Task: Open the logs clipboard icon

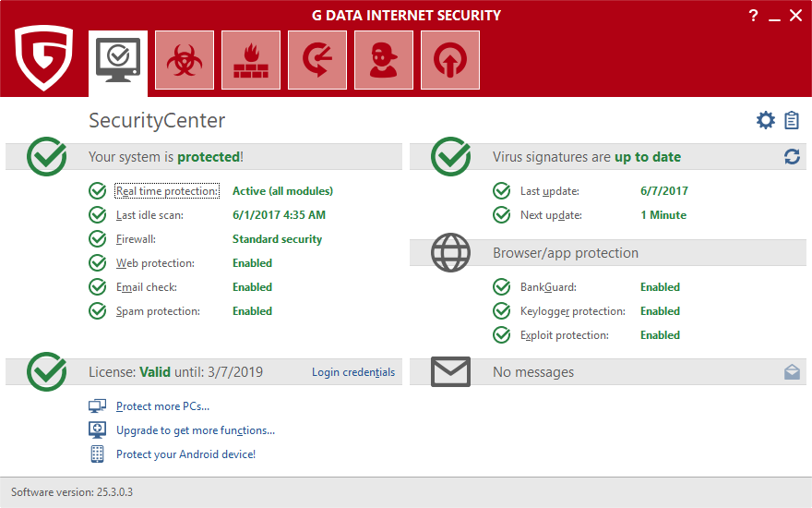Action: click(792, 120)
